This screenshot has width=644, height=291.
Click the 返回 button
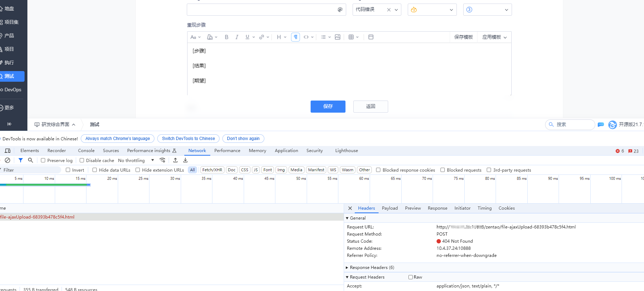coord(370,106)
